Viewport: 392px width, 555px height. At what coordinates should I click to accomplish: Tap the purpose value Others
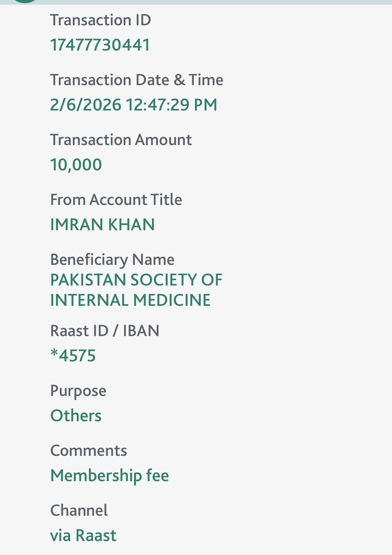[x=76, y=416]
